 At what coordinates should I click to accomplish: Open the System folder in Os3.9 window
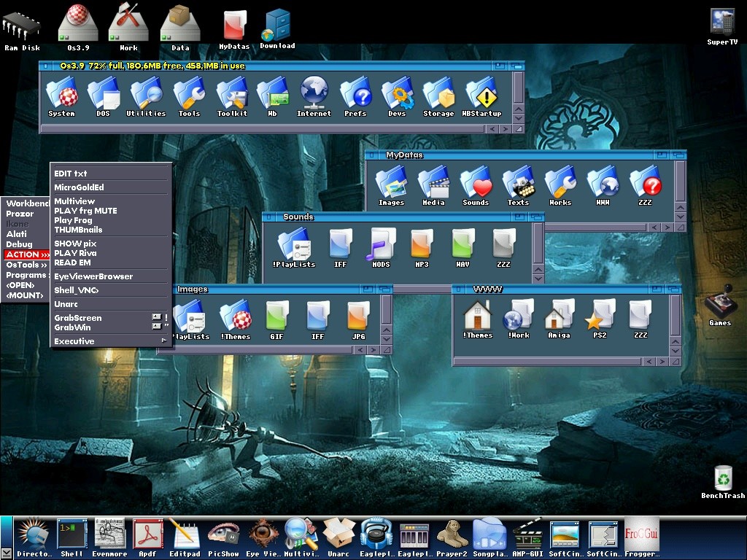(x=61, y=97)
